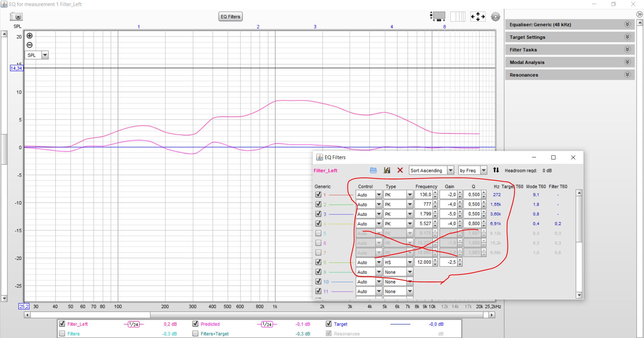The image size is (644, 338).
Task: Zoom out with minus magnifier icon
Action: tap(30, 45)
